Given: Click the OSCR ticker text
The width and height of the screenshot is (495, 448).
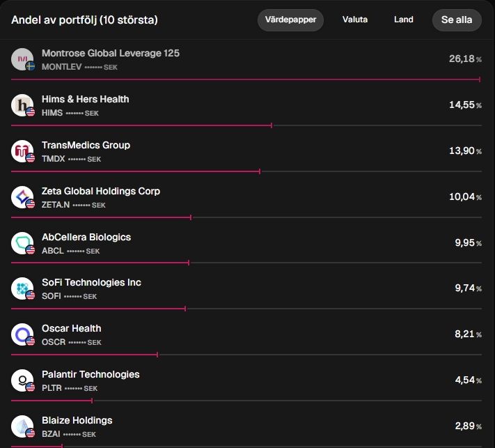Looking at the screenshot, I should point(54,342).
